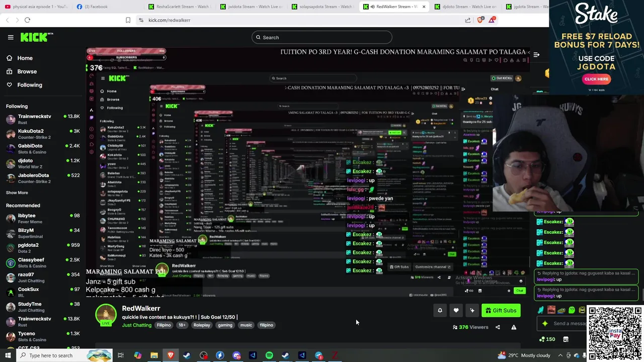Open Spotify from the taskbar
644x362 pixels.
(x=269, y=355)
